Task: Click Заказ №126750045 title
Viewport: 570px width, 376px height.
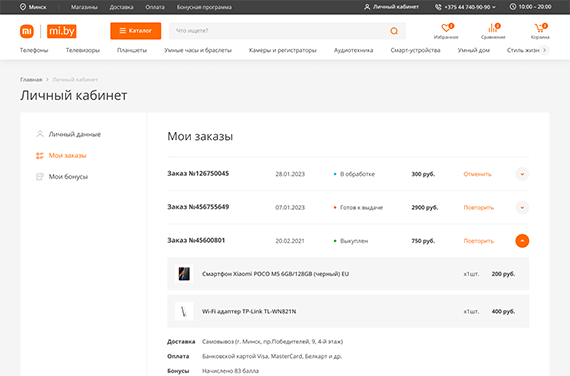Action: (198, 173)
